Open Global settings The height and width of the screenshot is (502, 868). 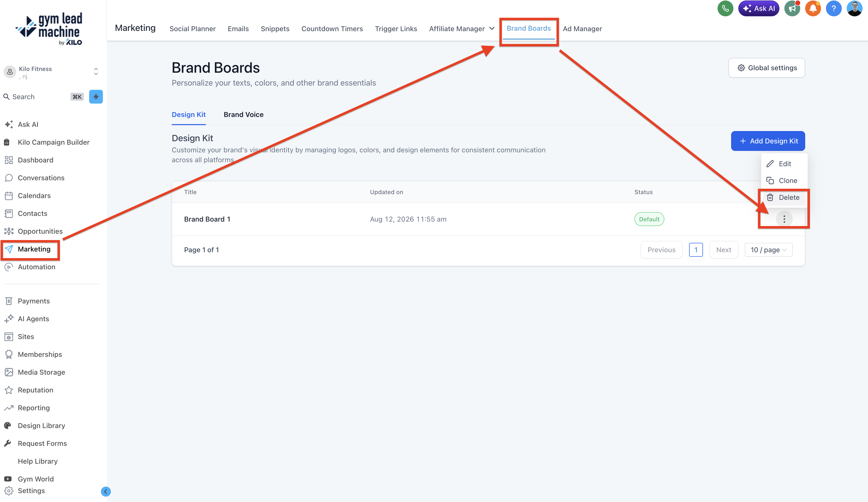pyautogui.click(x=766, y=68)
